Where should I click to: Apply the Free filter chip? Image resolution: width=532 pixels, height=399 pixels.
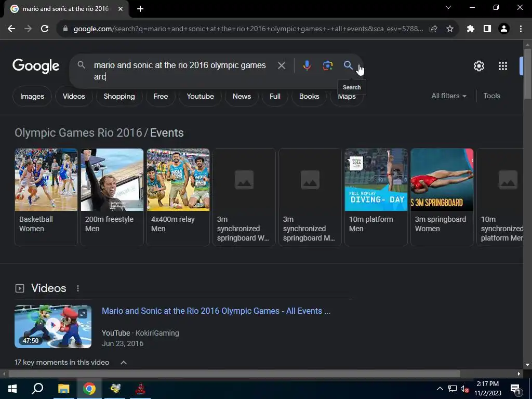[161, 96]
